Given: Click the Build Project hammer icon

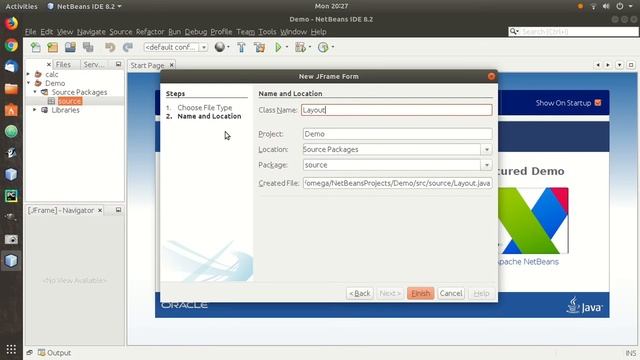Looking at the screenshot, I should 241,47.
